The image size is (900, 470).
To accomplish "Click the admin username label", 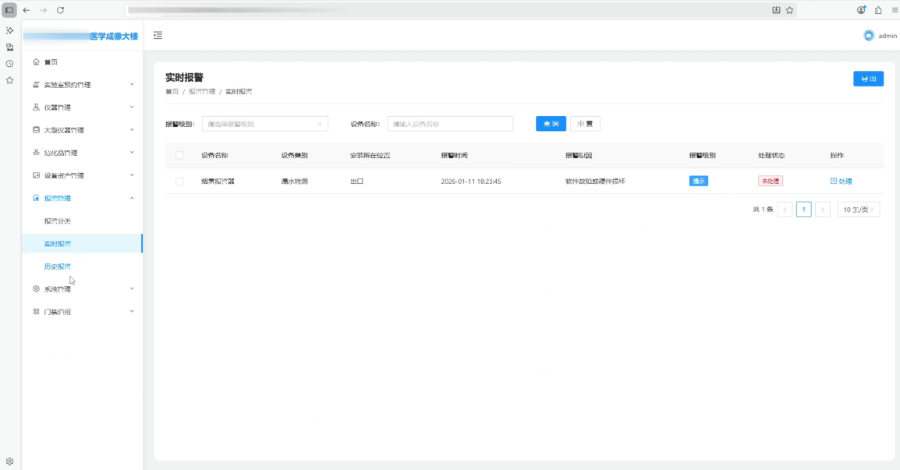I will coord(887,36).
